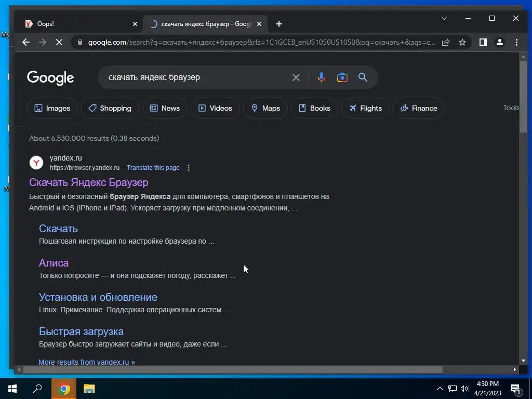
Task: Open the Windows Start menu
Action: coord(12,389)
